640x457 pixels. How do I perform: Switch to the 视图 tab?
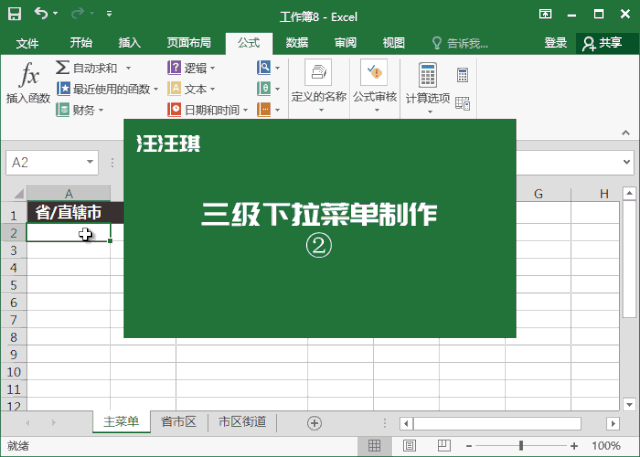393,43
